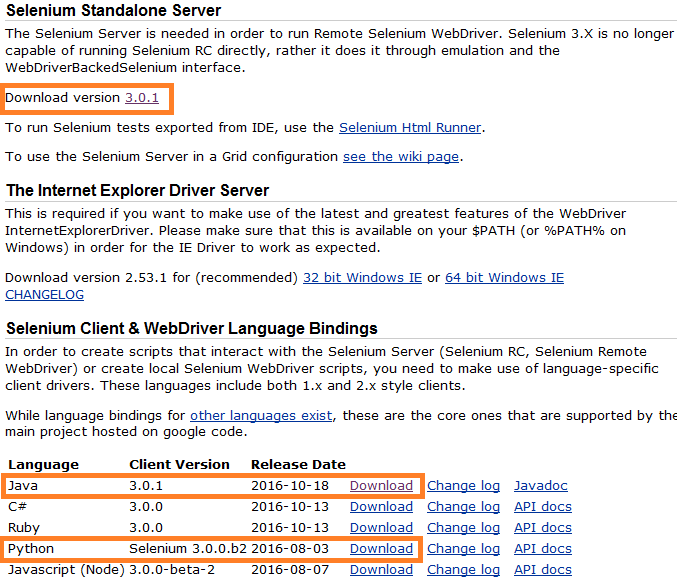
Task: Click the '2016-10-13' date in the Ruby row
Action: (x=290, y=528)
